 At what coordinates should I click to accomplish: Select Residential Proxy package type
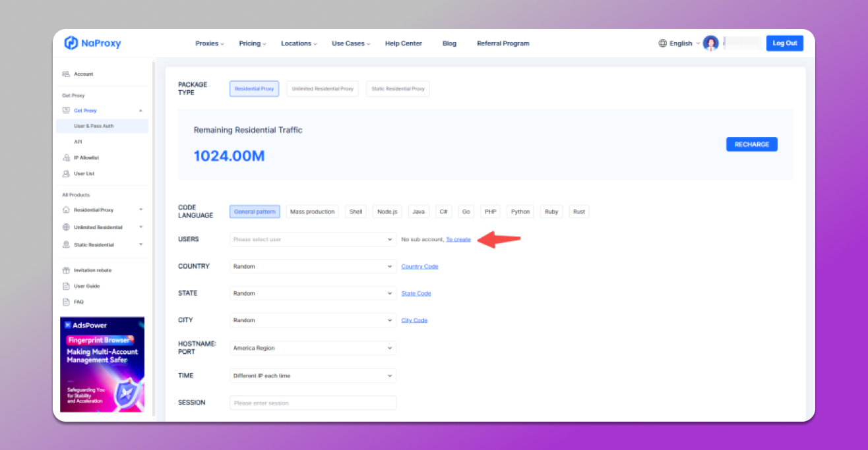click(255, 89)
